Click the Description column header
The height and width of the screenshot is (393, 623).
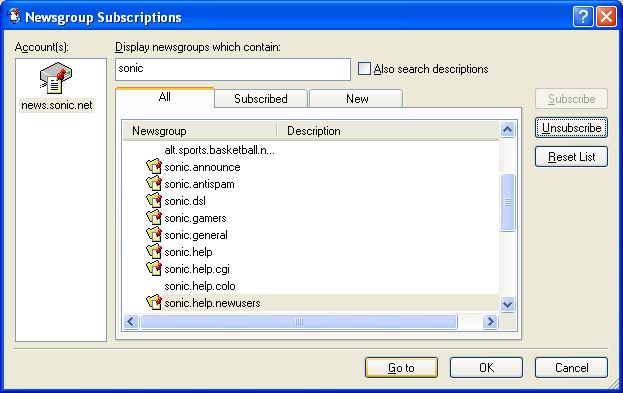tap(388, 131)
